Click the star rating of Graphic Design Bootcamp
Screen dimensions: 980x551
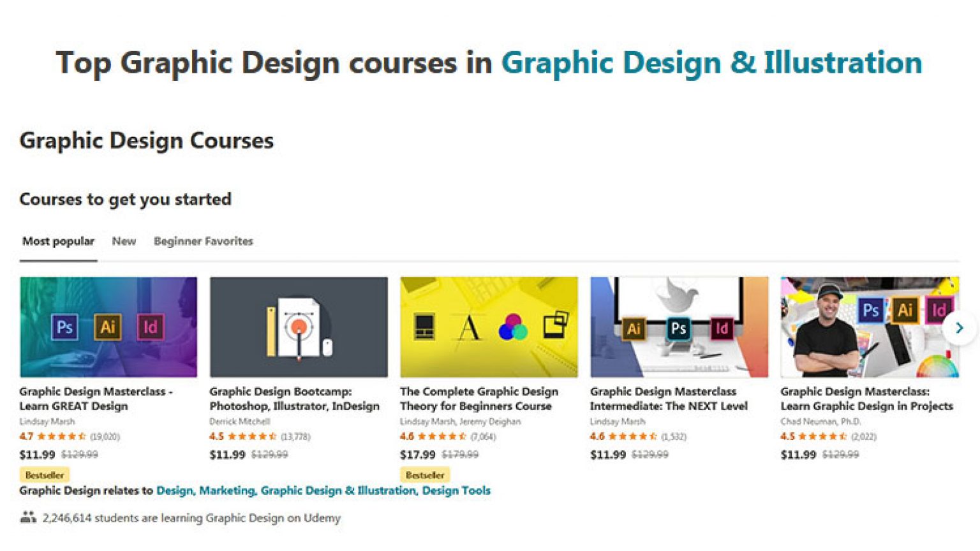(253, 437)
